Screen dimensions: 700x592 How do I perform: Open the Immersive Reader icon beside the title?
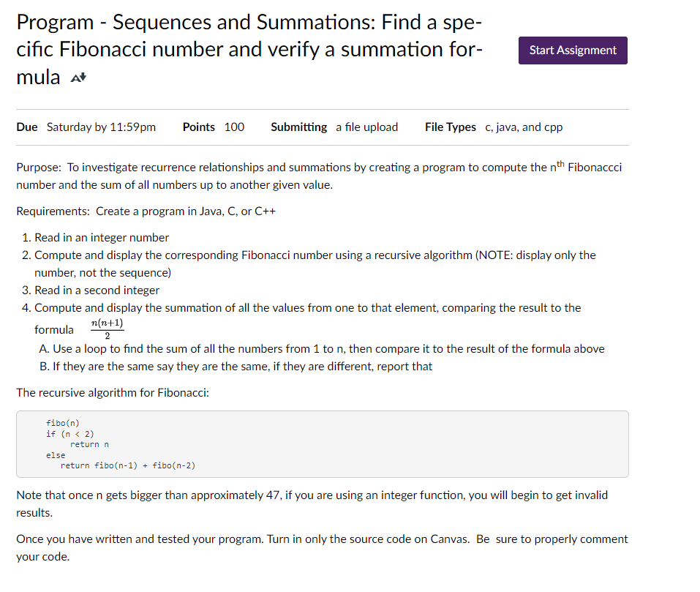[x=76, y=75]
